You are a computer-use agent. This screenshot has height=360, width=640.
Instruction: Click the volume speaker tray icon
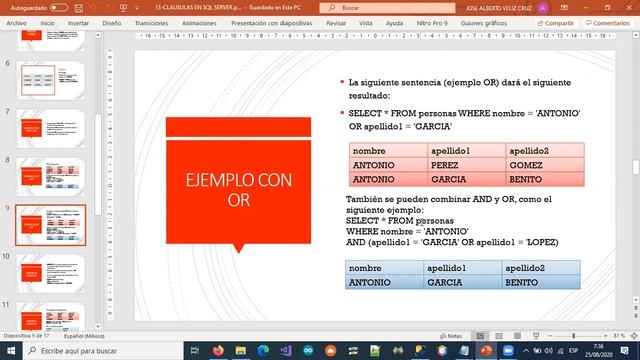(549, 351)
